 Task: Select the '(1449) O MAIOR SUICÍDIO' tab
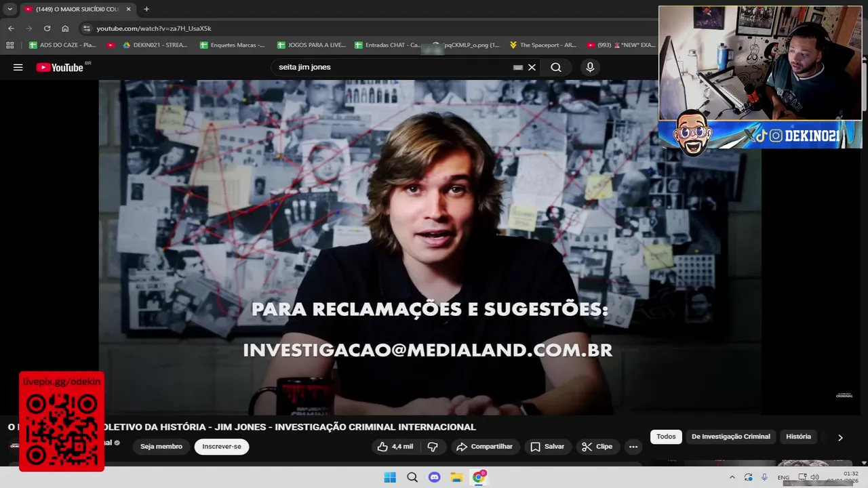(x=77, y=9)
